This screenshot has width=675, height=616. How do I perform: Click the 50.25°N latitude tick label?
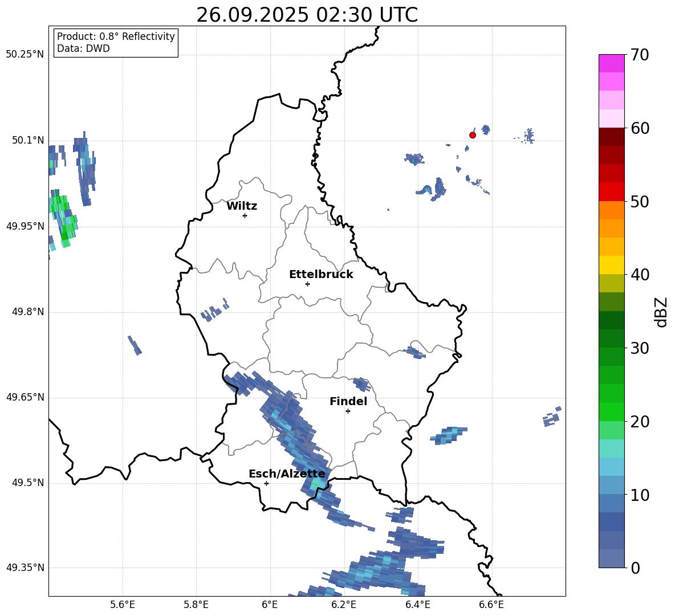25,55
